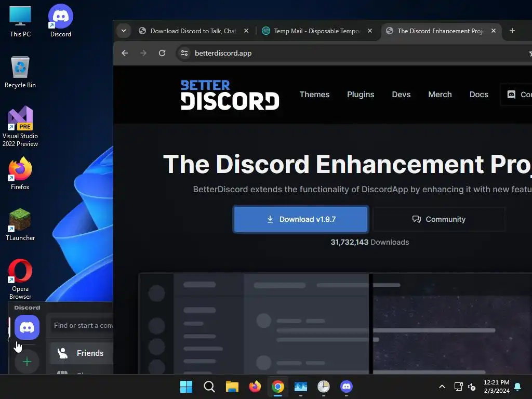Open Windows taskbar search
This screenshot has height=399, width=532.
(x=209, y=387)
